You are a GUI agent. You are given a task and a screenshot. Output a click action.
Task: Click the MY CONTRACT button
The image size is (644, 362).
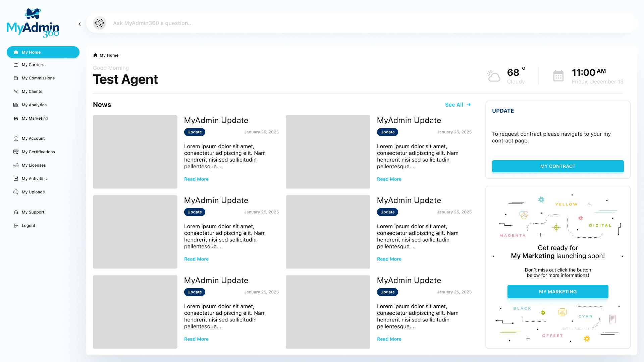click(x=558, y=166)
